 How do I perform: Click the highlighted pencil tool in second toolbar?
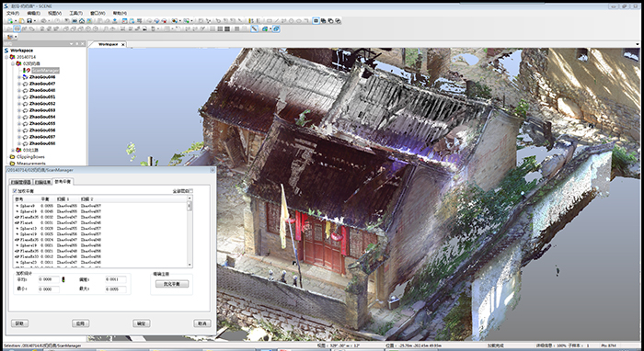(x=254, y=28)
